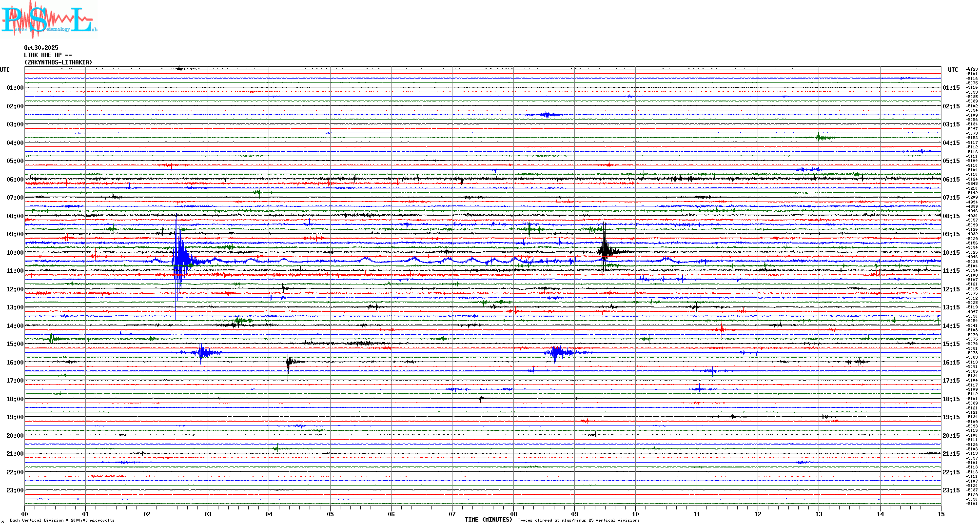
Task: Click the left UTC axis label
Action: pyautogui.click(x=5, y=70)
